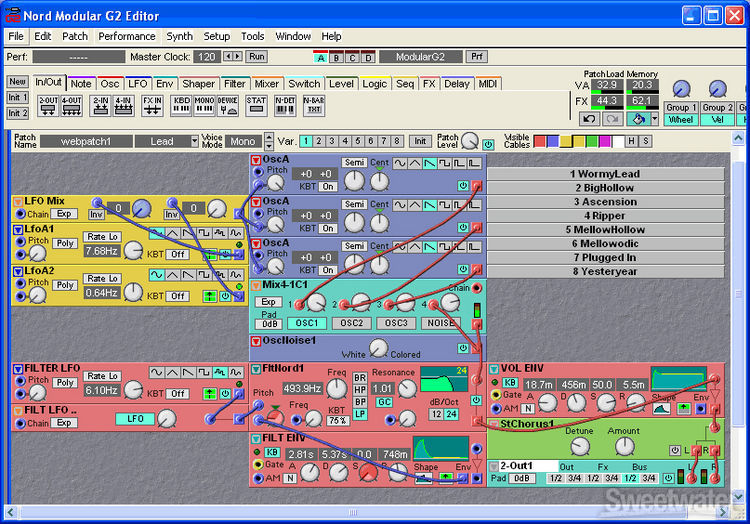Select 24 dB/Oct slope on FltNord1
750x524 pixels.
coord(452,414)
